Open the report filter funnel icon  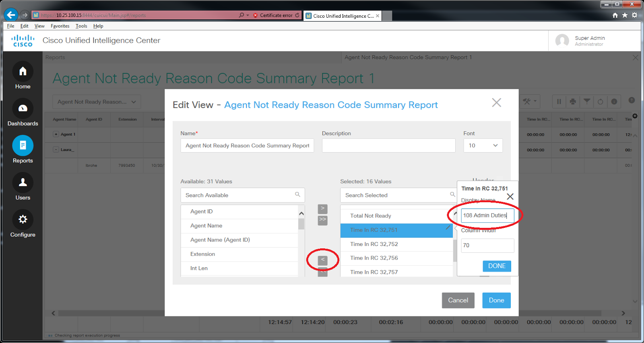[587, 101]
